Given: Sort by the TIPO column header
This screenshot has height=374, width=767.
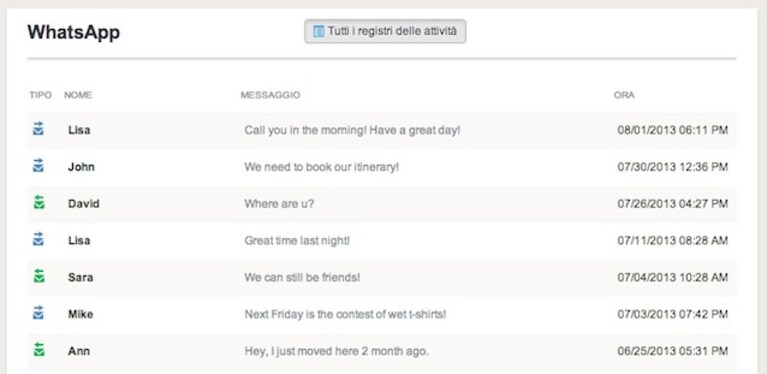Looking at the screenshot, I should pyautogui.click(x=40, y=95).
